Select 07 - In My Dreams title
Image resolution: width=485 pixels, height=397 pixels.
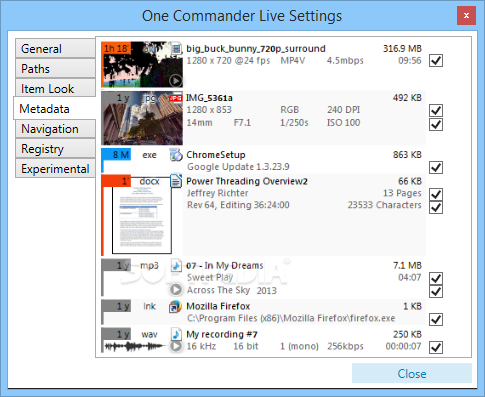point(225,266)
